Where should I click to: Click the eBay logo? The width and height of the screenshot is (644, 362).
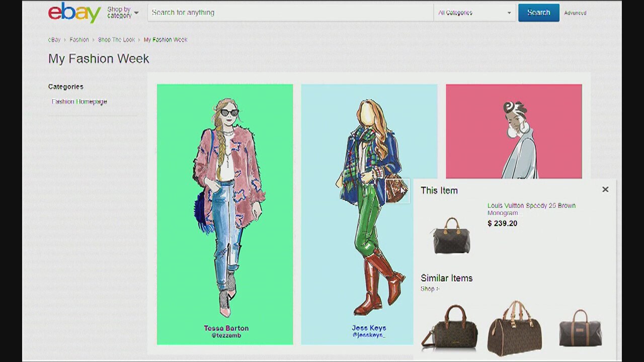tap(74, 13)
